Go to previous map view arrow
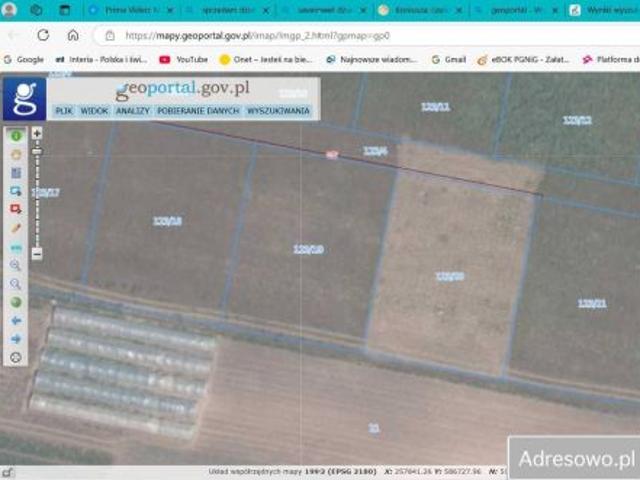This screenshot has width=640, height=480. (x=16, y=320)
